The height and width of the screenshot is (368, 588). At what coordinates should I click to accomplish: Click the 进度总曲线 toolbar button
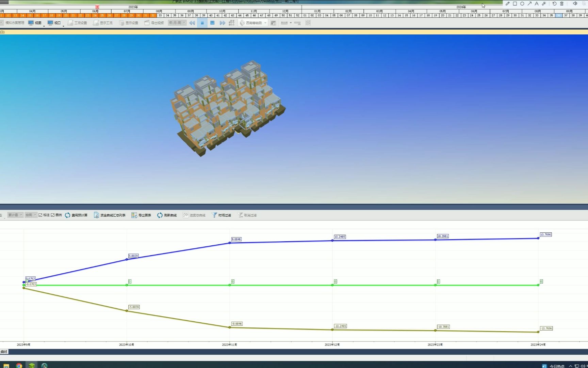tap(194, 215)
